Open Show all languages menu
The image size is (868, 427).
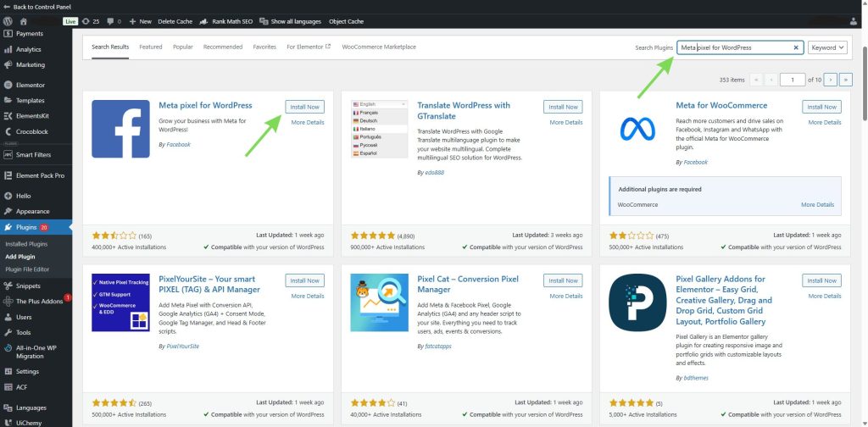[x=290, y=21]
